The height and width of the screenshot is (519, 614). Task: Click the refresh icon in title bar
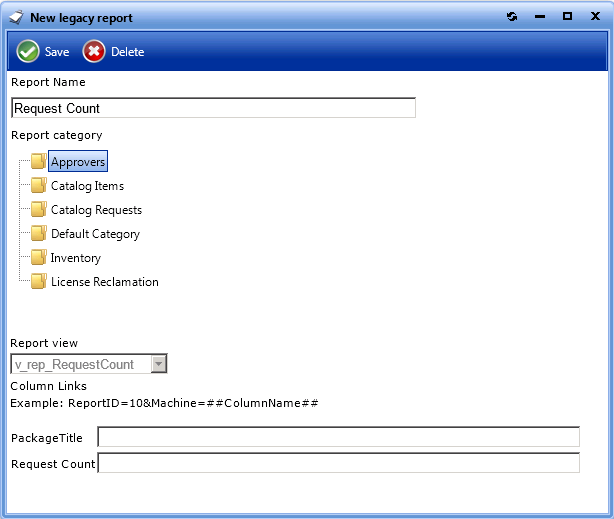pyautogui.click(x=512, y=16)
